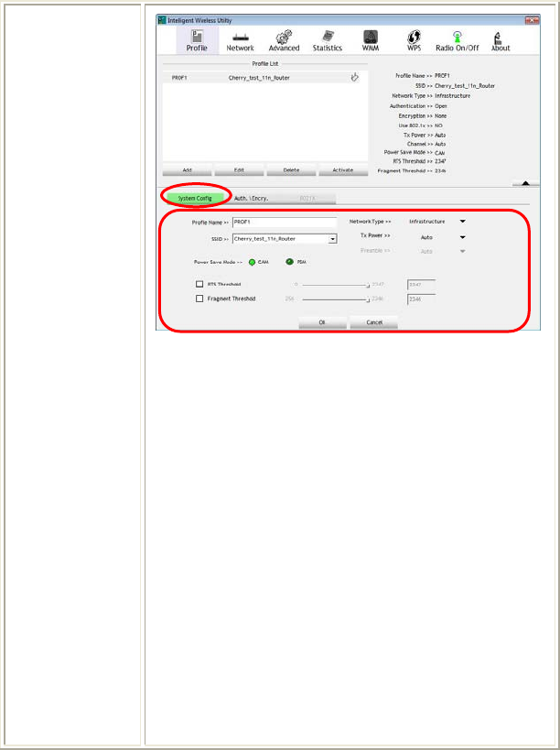Open the Profile page icon
560x750 pixels.
tap(197, 38)
